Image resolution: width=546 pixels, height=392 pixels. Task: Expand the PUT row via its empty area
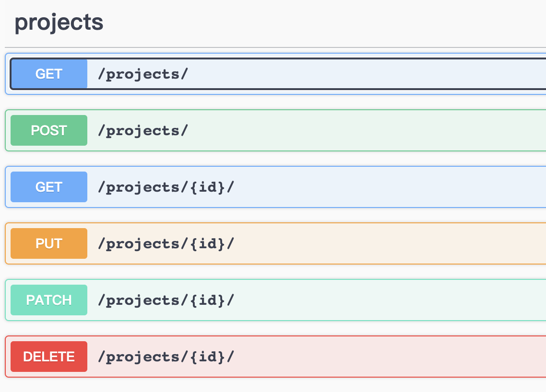384,243
